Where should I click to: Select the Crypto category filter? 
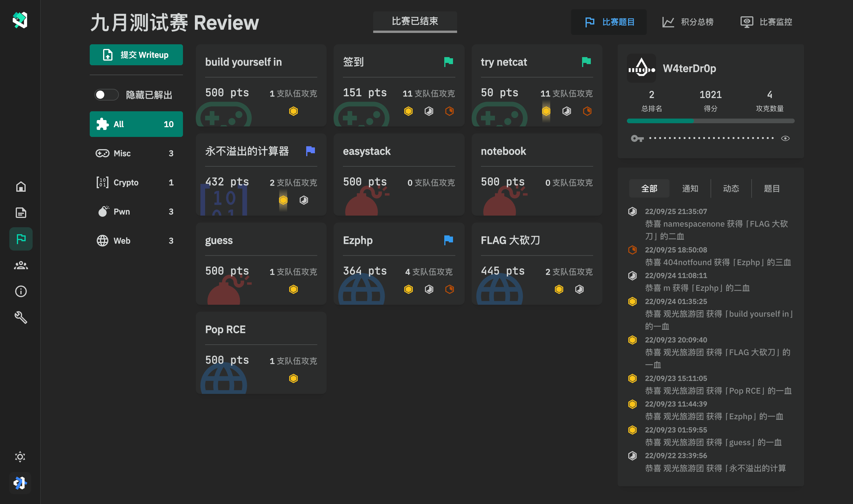coord(136,182)
